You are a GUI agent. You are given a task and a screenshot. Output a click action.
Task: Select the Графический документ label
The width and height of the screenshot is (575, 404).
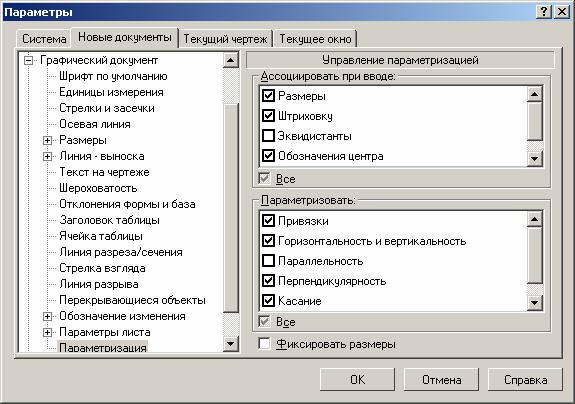click(x=99, y=60)
